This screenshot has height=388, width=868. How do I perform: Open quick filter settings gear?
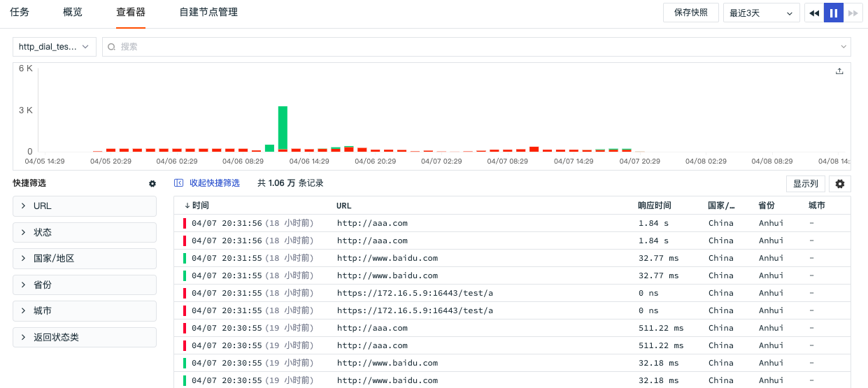click(x=152, y=183)
